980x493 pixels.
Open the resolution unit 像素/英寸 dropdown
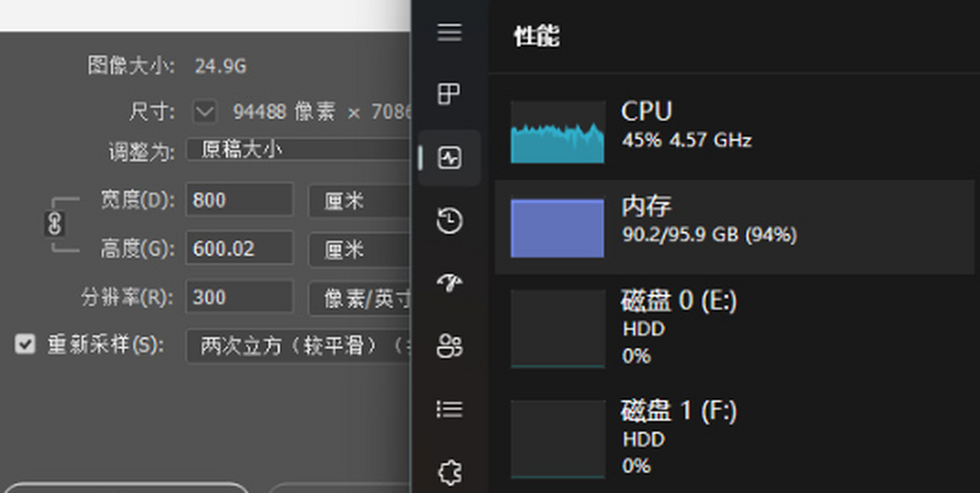(x=360, y=299)
